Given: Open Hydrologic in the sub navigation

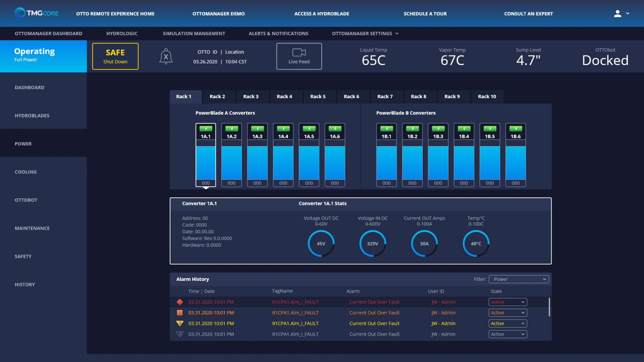Looking at the screenshot, I should [122, 34].
